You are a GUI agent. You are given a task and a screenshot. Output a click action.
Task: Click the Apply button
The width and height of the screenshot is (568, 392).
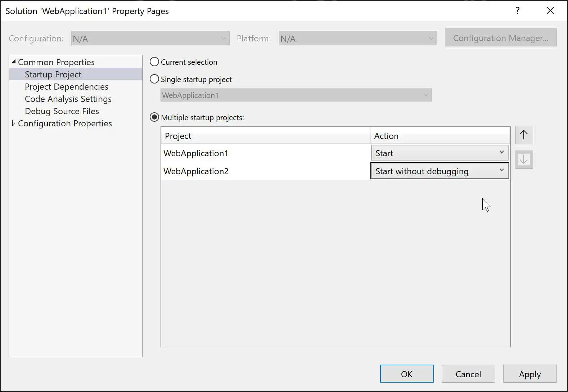[x=530, y=374]
